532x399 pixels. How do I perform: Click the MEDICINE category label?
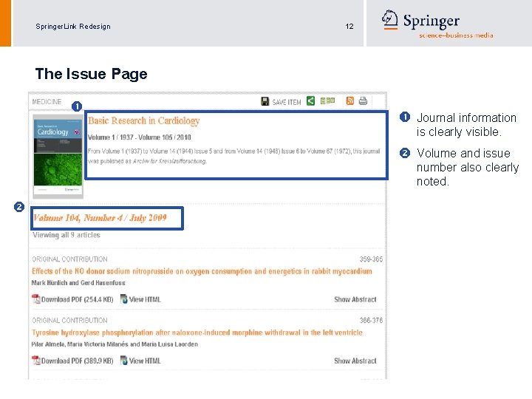coord(47,102)
